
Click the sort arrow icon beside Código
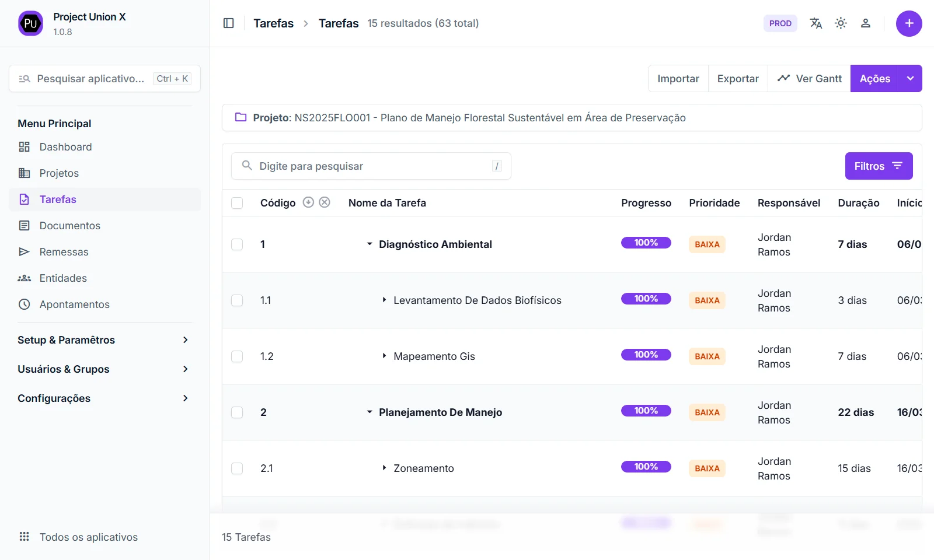point(308,202)
